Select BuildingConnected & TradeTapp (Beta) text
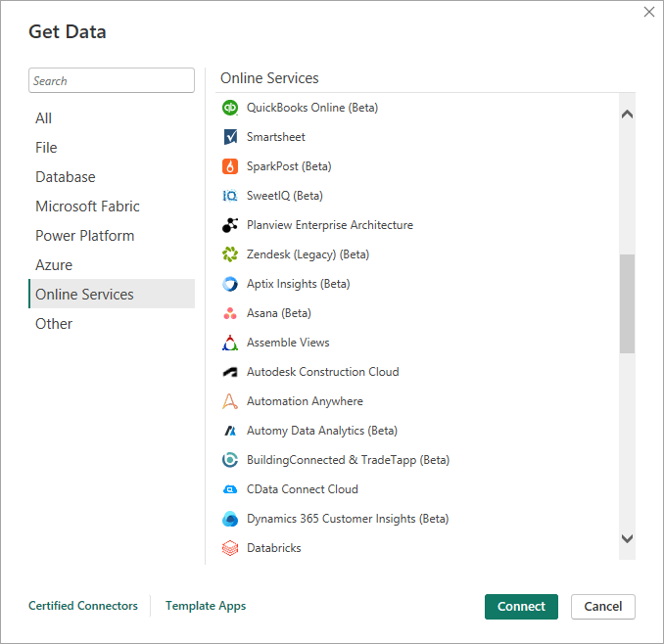Image resolution: width=664 pixels, height=644 pixels. coord(348,460)
